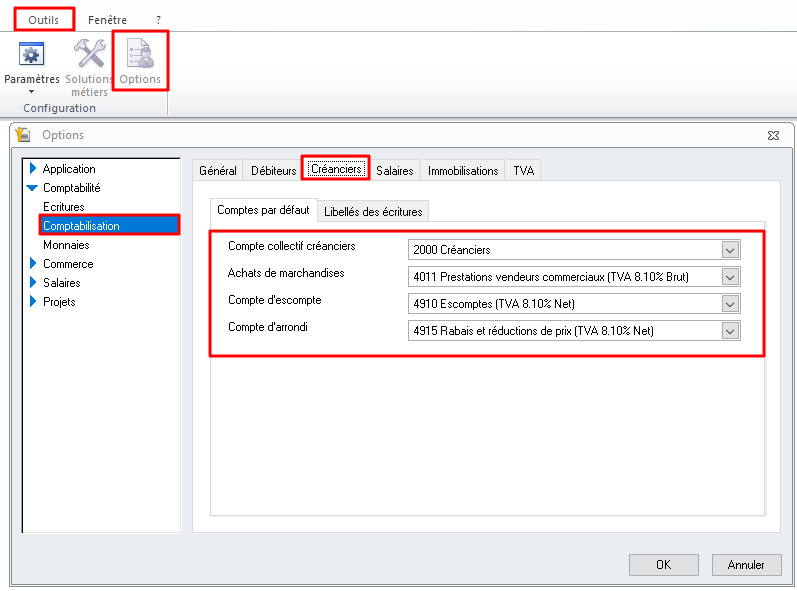Select Monnaies in the tree
This screenshot has width=797, height=591.
66,245
